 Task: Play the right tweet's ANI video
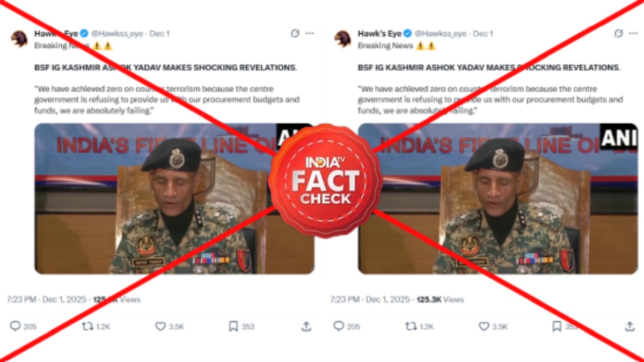click(x=498, y=198)
